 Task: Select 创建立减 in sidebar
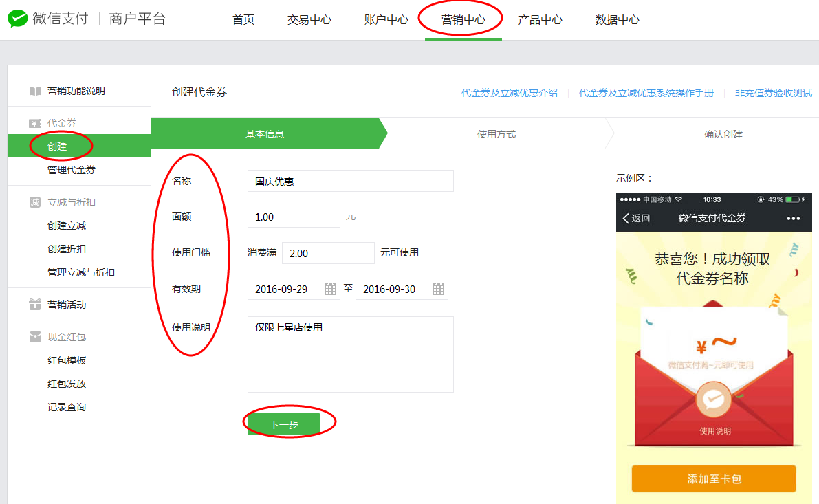67,226
